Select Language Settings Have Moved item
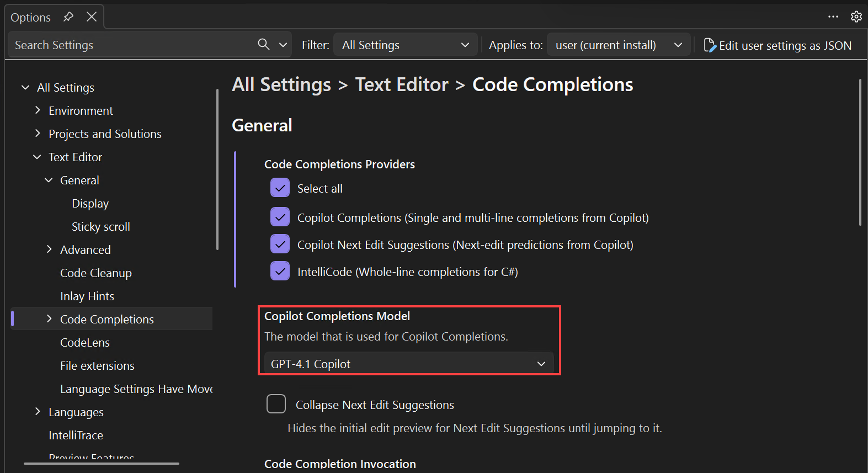 [x=136, y=389]
